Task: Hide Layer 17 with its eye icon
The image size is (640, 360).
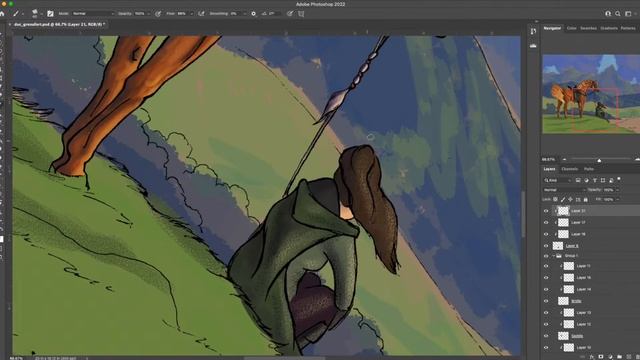Action: (x=546, y=222)
